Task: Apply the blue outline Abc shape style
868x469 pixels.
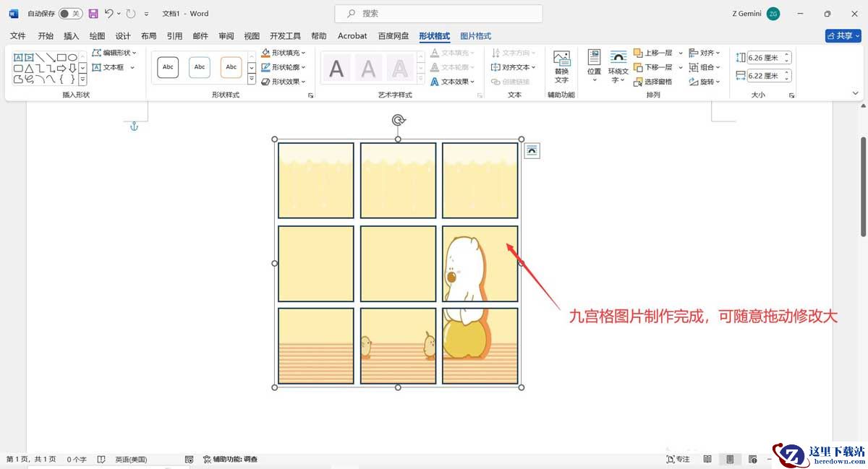Action: pyautogui.click(x=200, y=67)
